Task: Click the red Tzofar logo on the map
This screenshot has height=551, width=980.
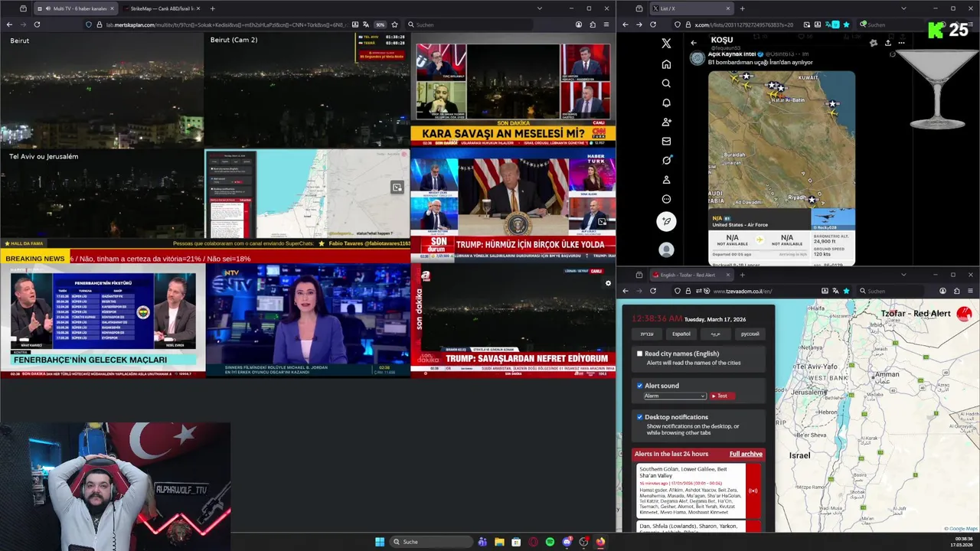Action: pyautogui.click(x=964, y=314)
